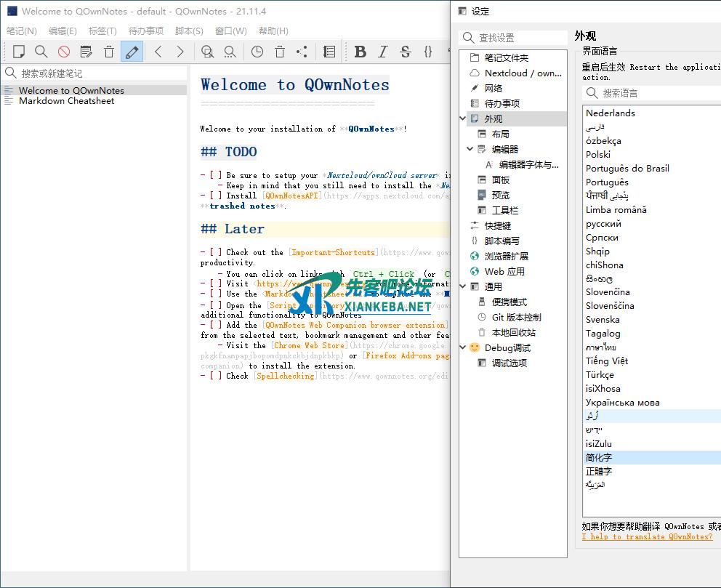Screen dimensions: 721x588
Task: Apply italic formatting with I icon
Action: click(x=383, y=52)
